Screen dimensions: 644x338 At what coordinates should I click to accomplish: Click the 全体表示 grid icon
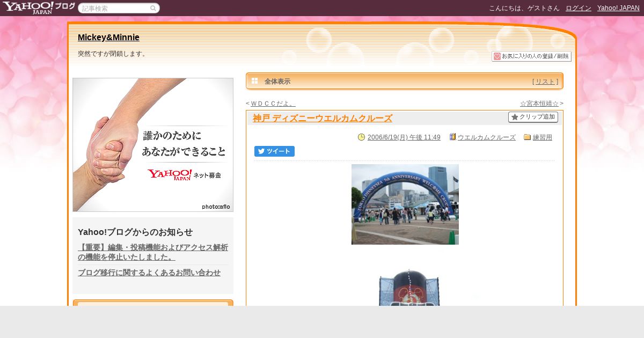[x=255, y=81]
